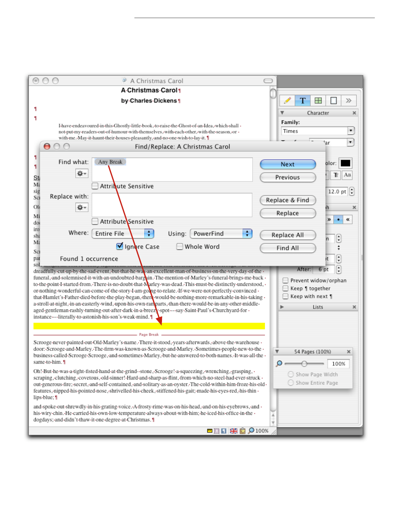Select the page layout tab in the palette
The width and height of the screenshot is (411, 532).
(333, 100)
